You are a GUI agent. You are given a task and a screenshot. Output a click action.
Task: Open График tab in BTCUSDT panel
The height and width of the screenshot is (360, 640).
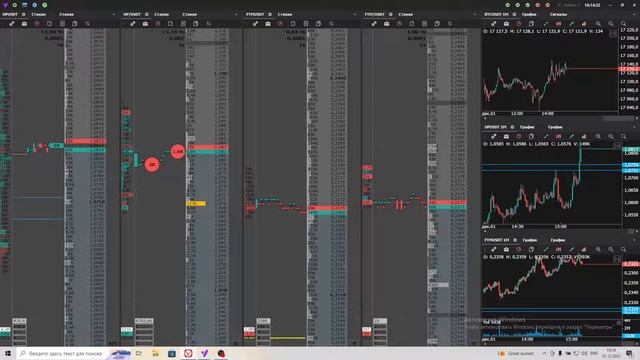[529, 14]
